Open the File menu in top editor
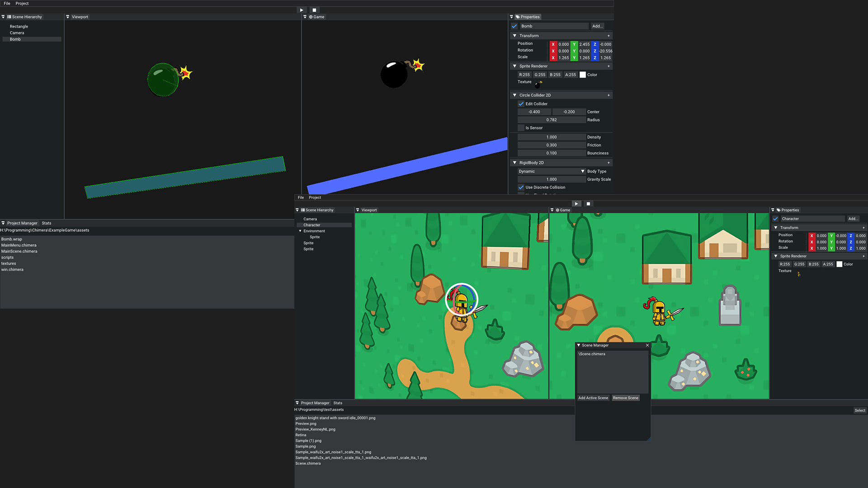 (7, 3)
